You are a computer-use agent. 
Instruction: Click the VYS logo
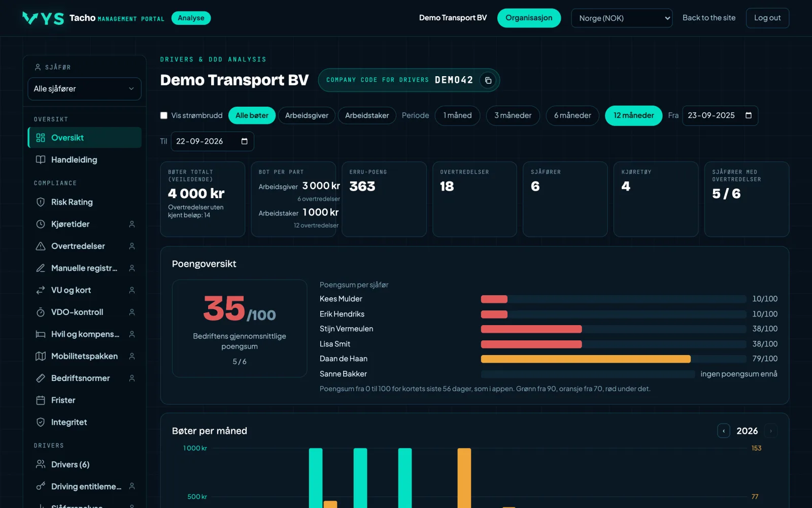[43, 18]
